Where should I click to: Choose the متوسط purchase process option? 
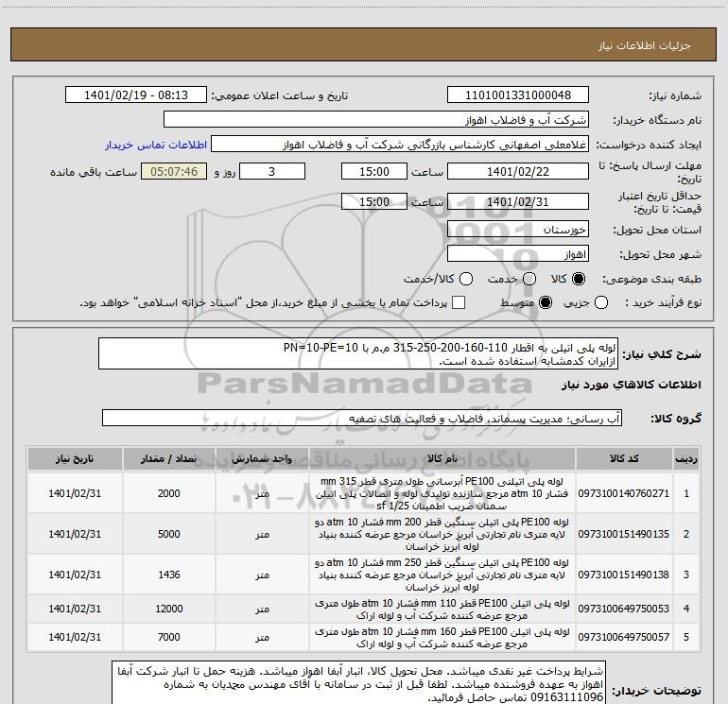[x=546, y=302]
